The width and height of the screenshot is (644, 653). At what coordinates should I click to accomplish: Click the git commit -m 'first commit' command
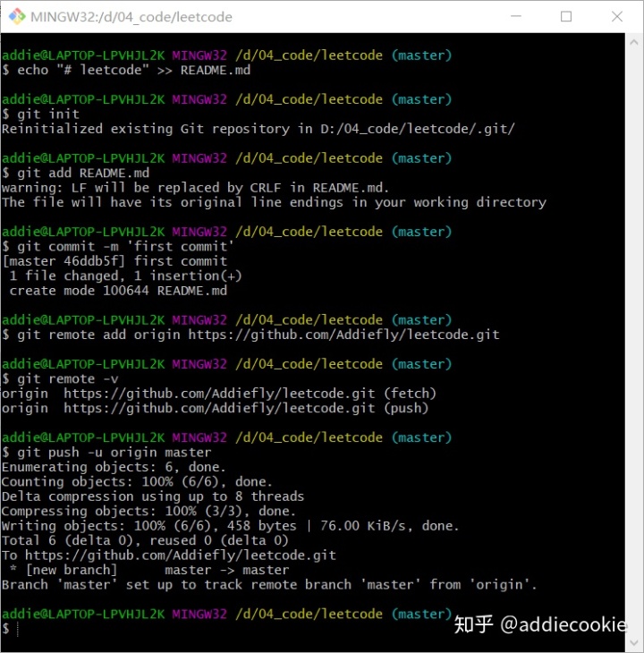(118, 246)
